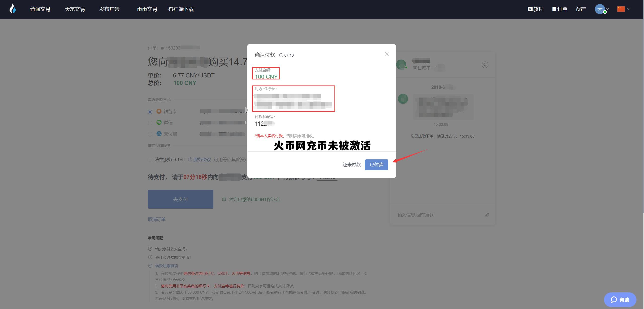Click the 付款参考号 label in dialog
The image size is (644, 309).
tap(265, 117)
